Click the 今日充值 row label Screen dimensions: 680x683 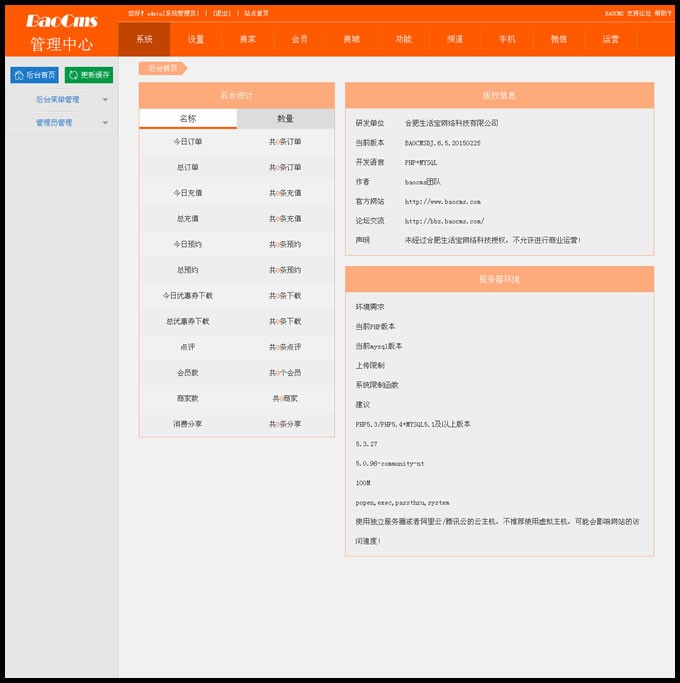coord(188,193)
